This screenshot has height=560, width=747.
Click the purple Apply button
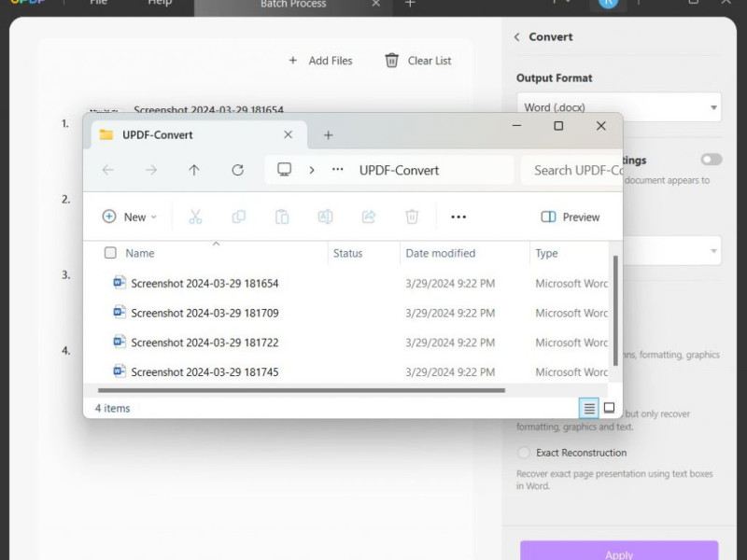tap(619, 551)
